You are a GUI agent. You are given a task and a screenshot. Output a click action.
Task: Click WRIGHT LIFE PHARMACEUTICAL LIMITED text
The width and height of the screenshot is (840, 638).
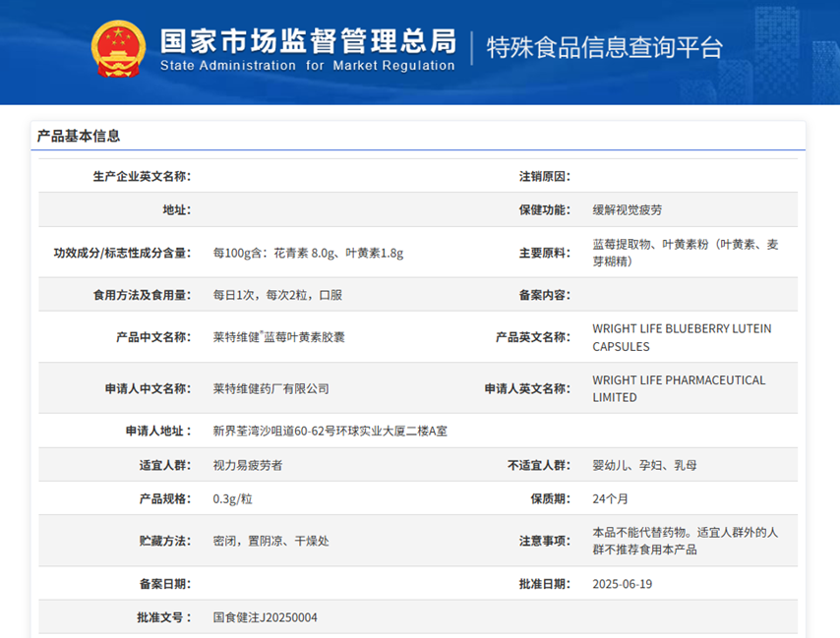678,388
